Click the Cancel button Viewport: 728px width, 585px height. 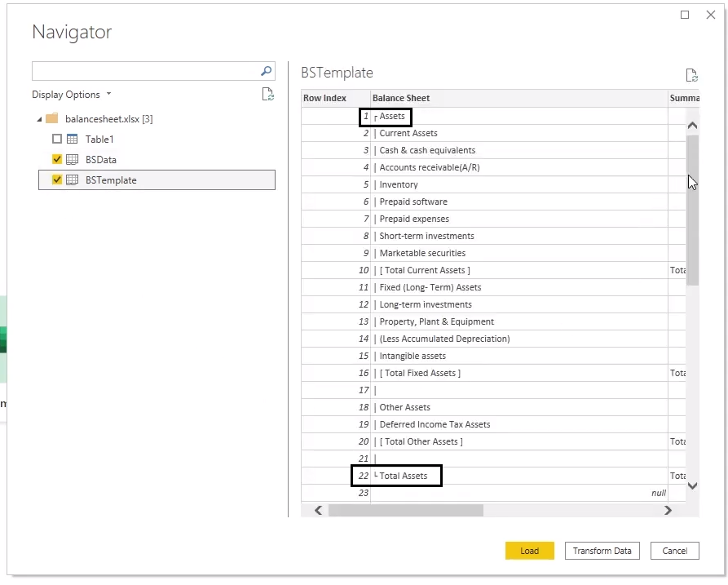674,551
